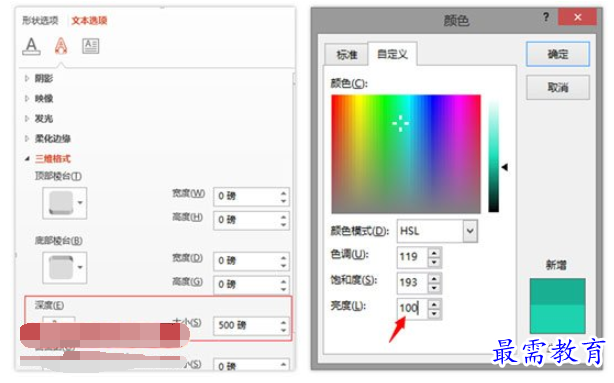Click the help question mark icon
This screenshot has width=614, height=383.
point(546,17)
